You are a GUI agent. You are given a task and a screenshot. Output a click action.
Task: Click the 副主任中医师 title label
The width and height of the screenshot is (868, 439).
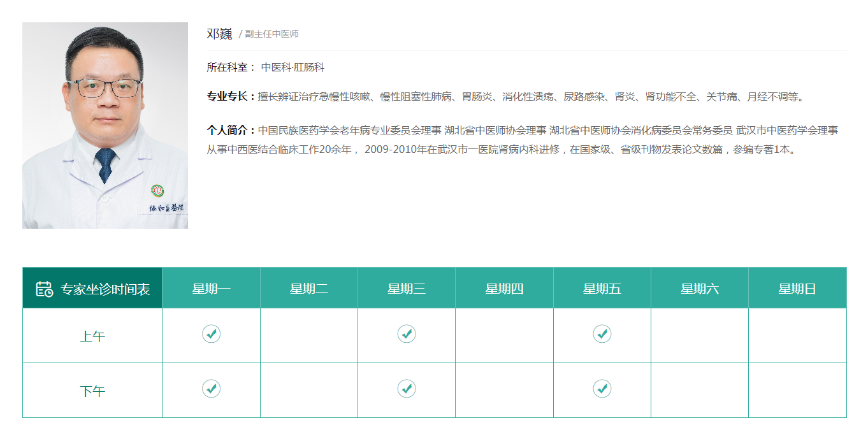(x=271, y=34)
